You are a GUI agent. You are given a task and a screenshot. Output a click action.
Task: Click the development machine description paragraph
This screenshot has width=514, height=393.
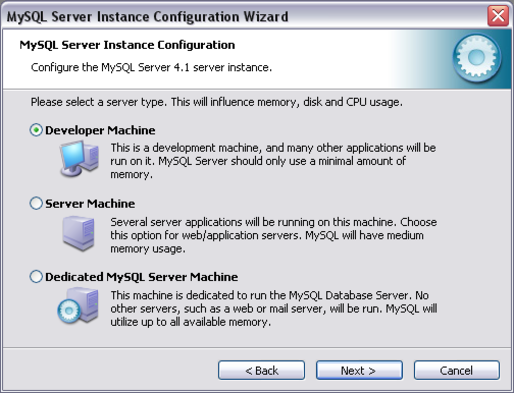[273, 161]
